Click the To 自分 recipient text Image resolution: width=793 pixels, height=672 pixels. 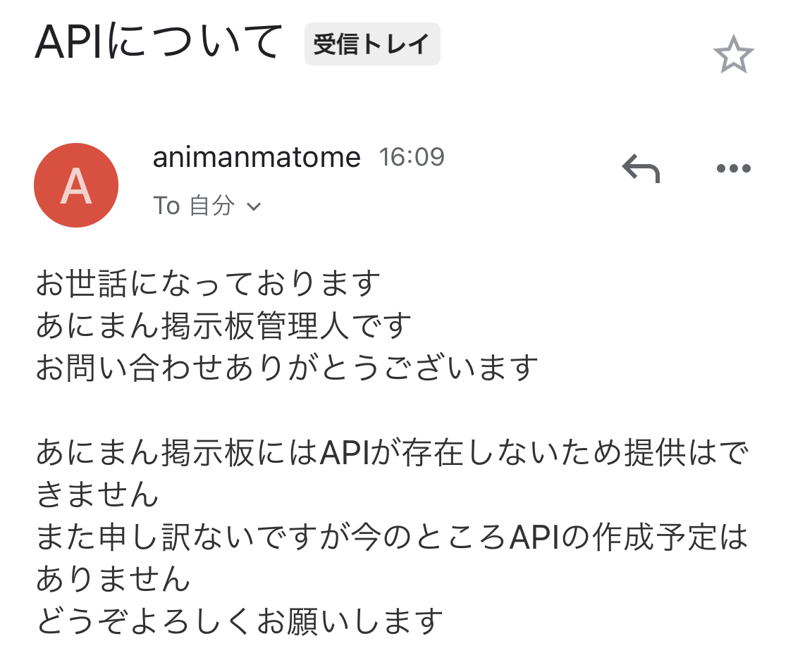[x=193, y=206]
